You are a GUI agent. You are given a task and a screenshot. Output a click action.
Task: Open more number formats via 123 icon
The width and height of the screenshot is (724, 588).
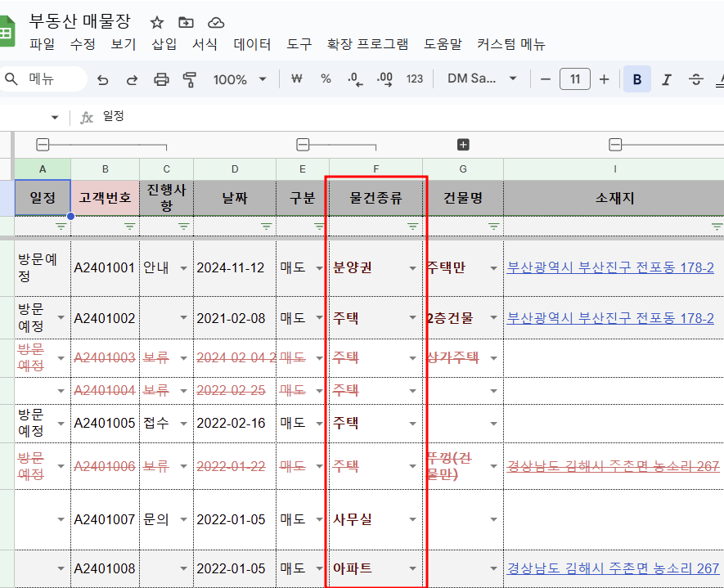pyautogui.click(x=415, y=80)
